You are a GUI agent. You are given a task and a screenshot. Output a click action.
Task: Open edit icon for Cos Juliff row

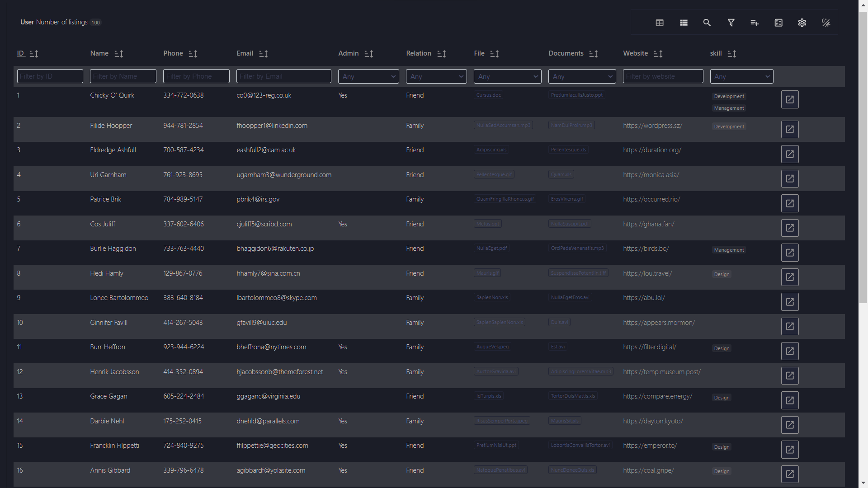[790, 228]
